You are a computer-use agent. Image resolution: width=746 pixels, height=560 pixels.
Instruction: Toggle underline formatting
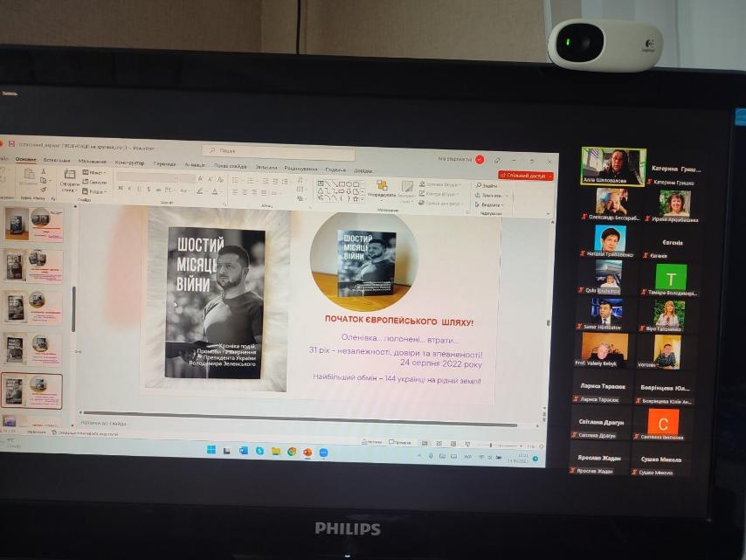pos(140,189)
